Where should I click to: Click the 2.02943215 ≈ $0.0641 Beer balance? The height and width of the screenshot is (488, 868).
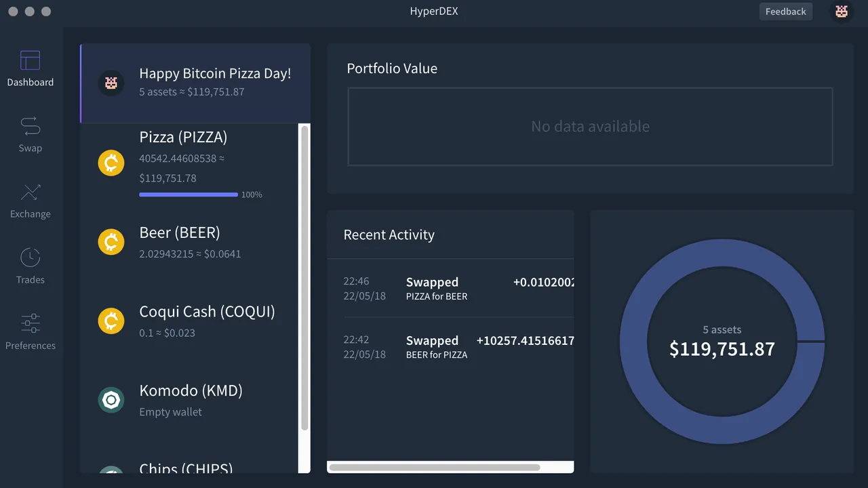pos(190,253)
